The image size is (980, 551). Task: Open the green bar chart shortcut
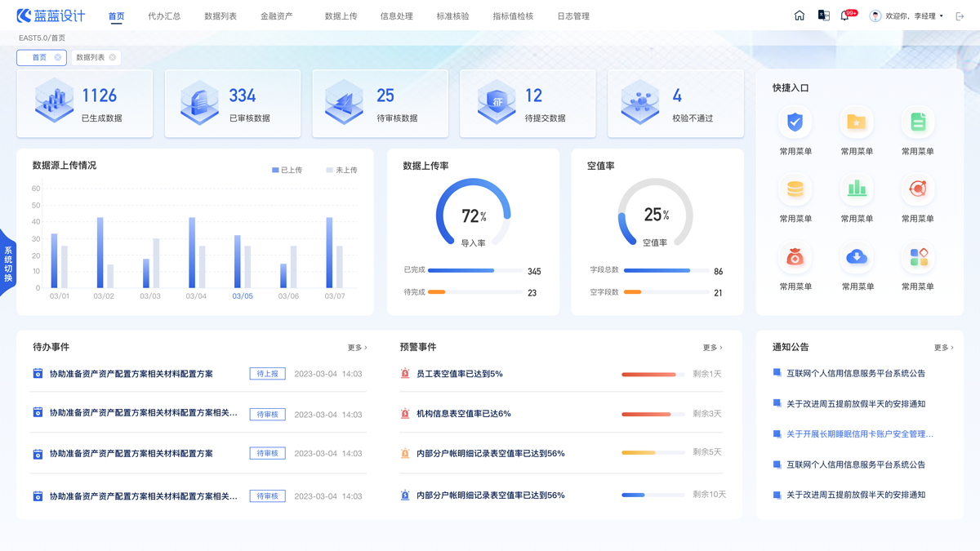(856, 189)
